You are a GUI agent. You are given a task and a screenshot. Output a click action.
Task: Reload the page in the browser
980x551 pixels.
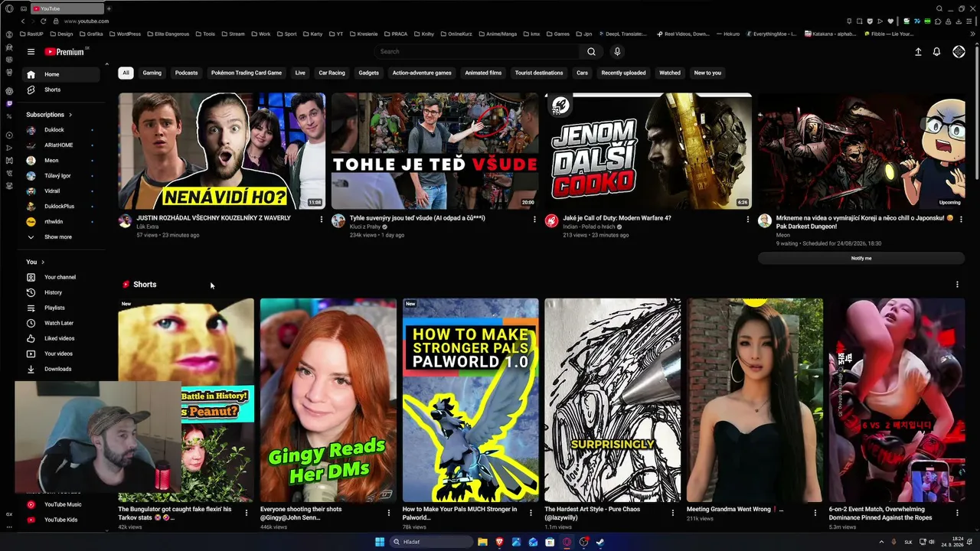(43, 21)
